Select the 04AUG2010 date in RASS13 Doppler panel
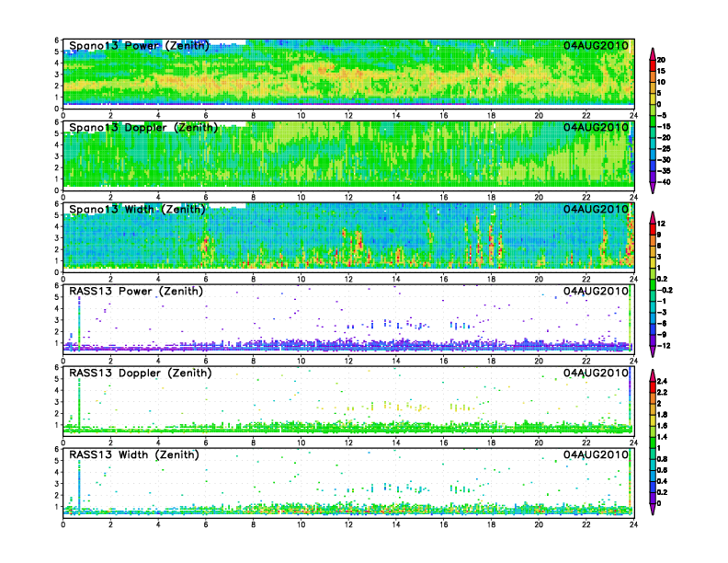 596,373
